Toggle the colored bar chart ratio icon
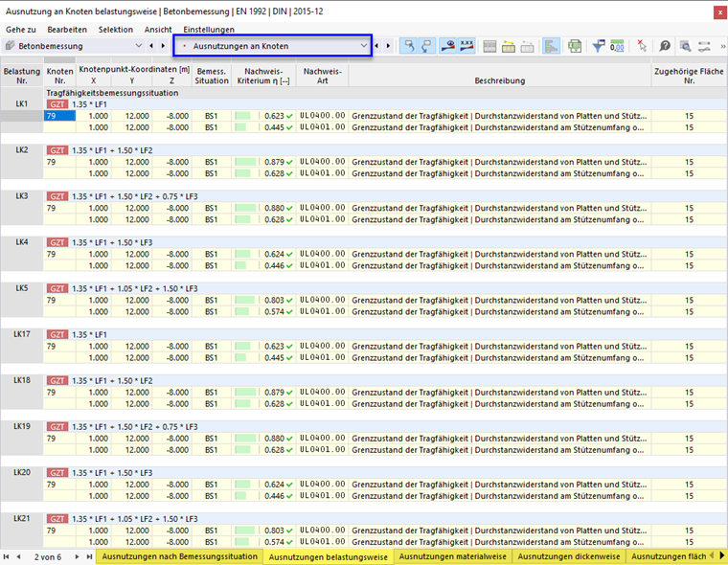This screenshot has height=565, width=728. [x=551, y=46]
